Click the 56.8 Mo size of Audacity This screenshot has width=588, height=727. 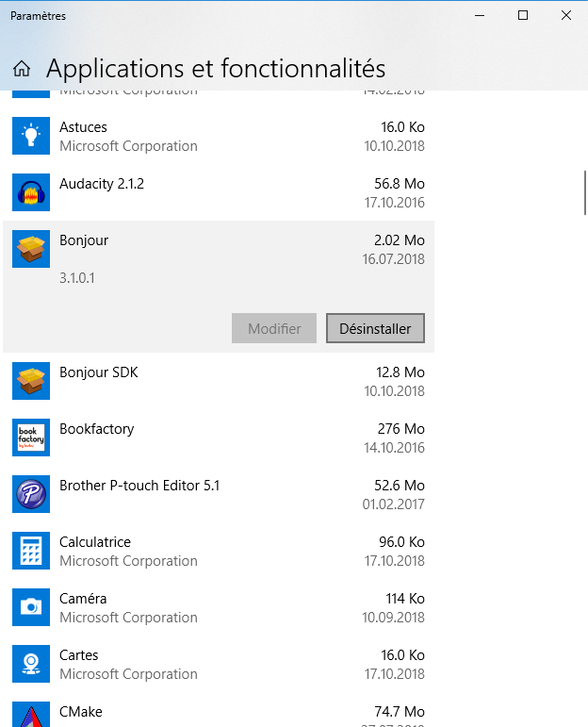click(400, 184)
